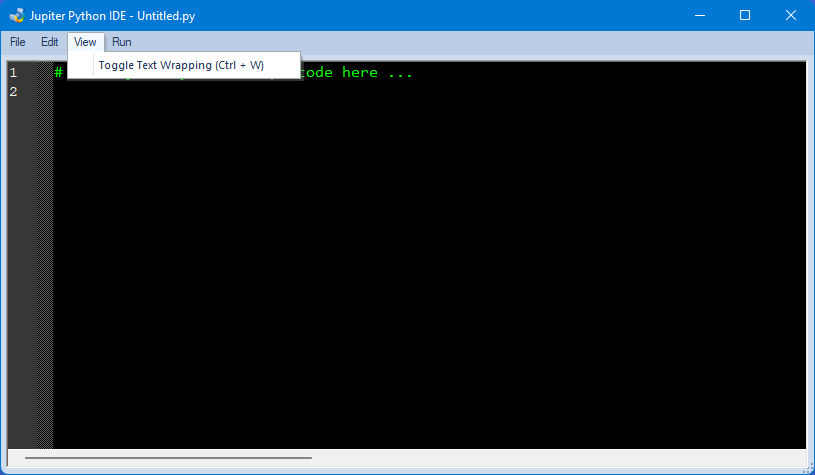This screenshot has height=475, width=815.
Task: Click the dotted margin beside line numbers
Action: pyautogui.click(x=41, y=250)
